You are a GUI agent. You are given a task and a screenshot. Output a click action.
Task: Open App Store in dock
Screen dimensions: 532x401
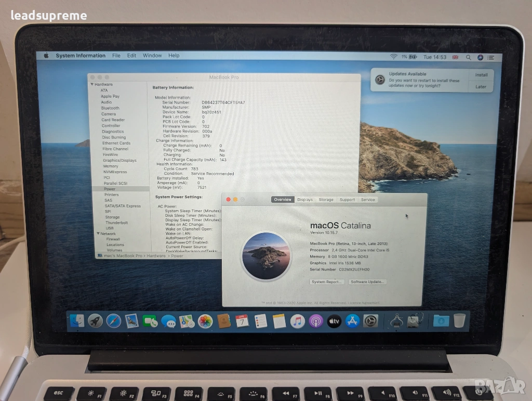click(x=353, y=321)
